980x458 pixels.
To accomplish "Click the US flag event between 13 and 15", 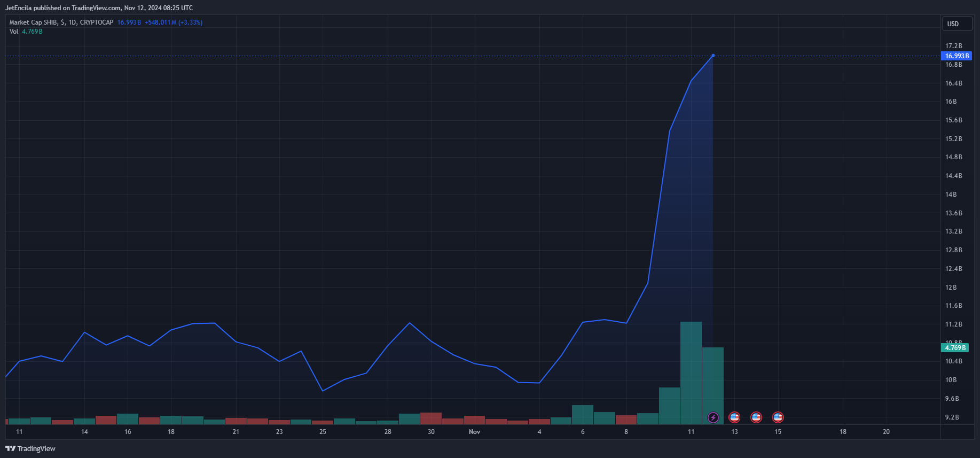I will click(756, 417).
